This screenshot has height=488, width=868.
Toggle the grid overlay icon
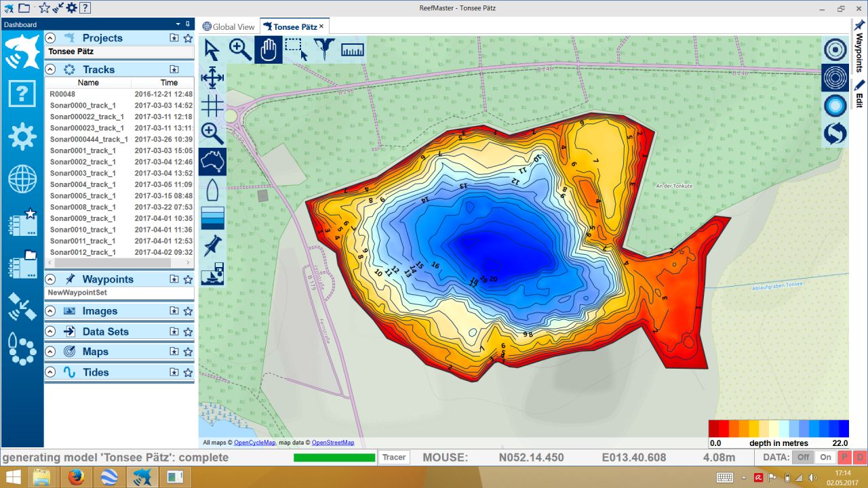[212, 106]
